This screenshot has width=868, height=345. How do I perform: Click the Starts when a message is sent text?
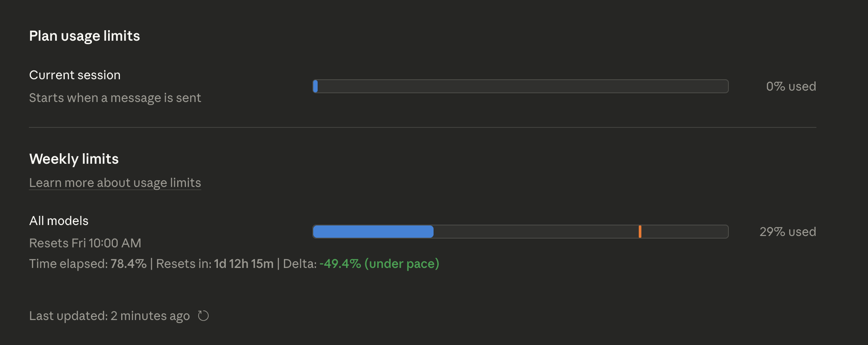point(115,97)
